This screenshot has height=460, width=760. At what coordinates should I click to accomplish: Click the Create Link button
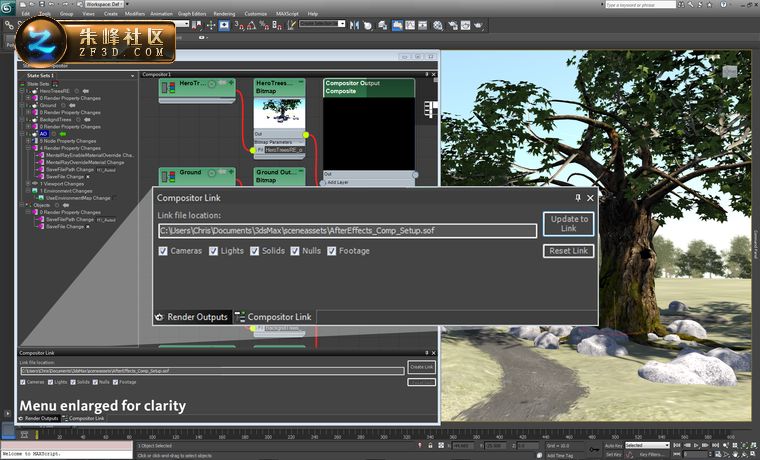[x=422, y=367]
